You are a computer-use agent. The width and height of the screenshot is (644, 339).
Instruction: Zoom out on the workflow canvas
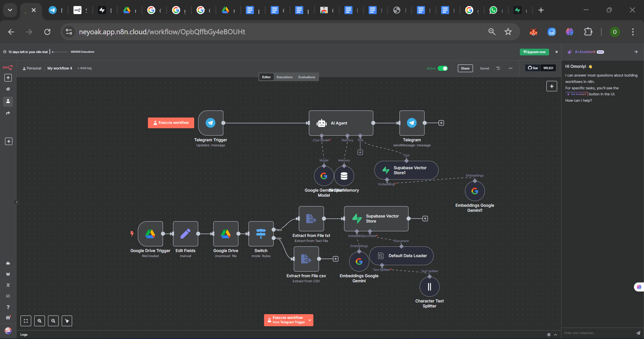53,321
